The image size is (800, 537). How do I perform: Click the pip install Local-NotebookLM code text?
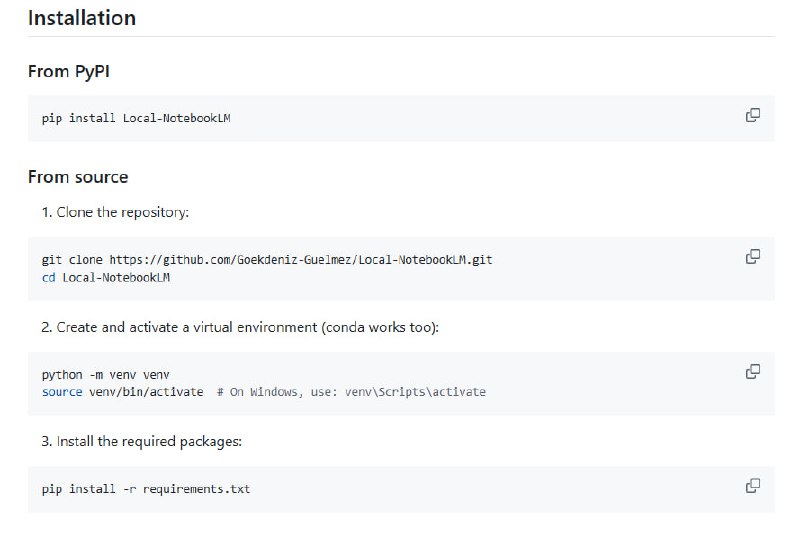[137, 118]
